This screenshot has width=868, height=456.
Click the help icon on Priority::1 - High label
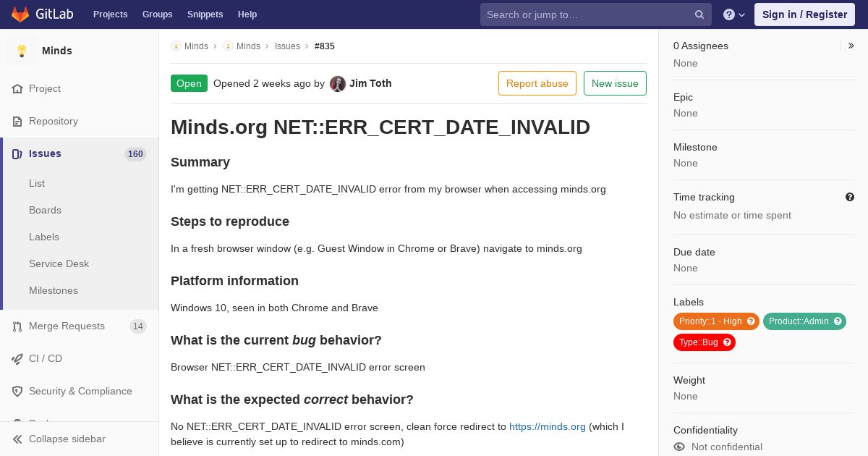tap(751, 321)
